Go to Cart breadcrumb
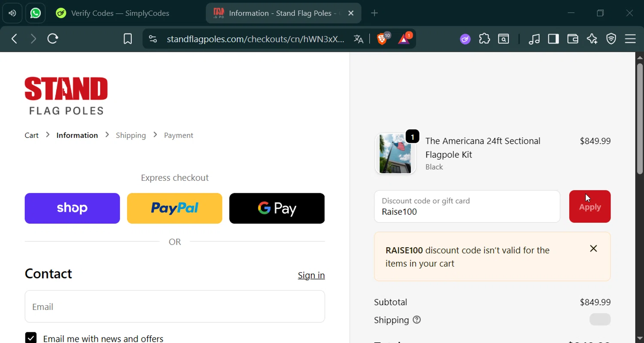644x343 pixels. [x=32, y=135]
